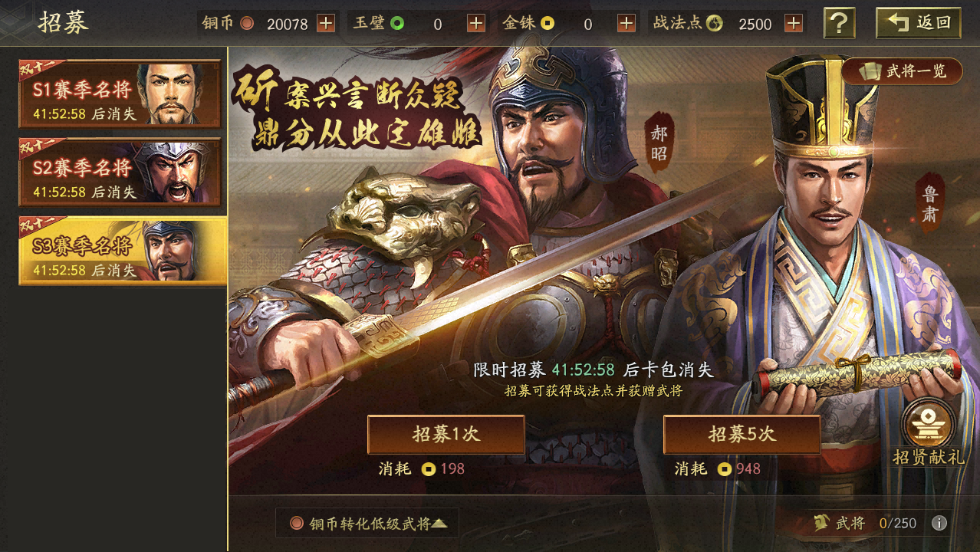Expand the 铜币转化低级武将 panel
The height and width of the screenshot is (552, 980).
pos(367,523)
